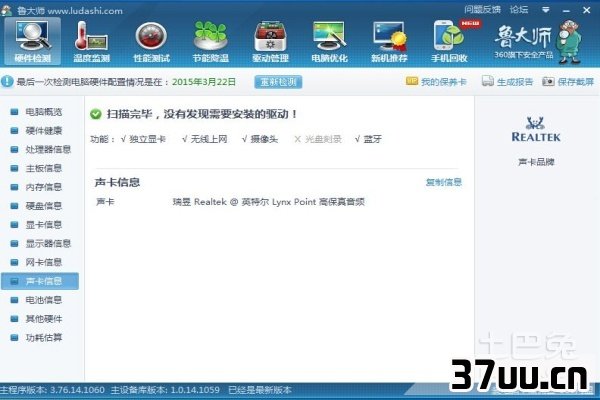This screenshot has width=600, height=400.
Task: Click the 主程序版本 3.76.14.1060 status text
Action: 52,390
